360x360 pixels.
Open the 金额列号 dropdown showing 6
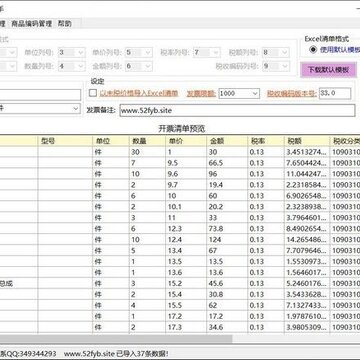click(x=139, y=66)
